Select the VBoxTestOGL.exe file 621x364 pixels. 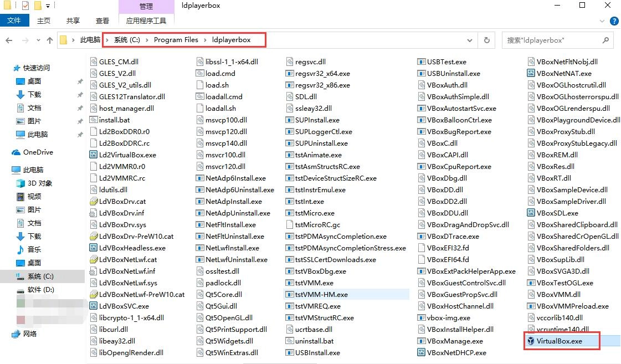pyautogui.click(x=560, y=283)
